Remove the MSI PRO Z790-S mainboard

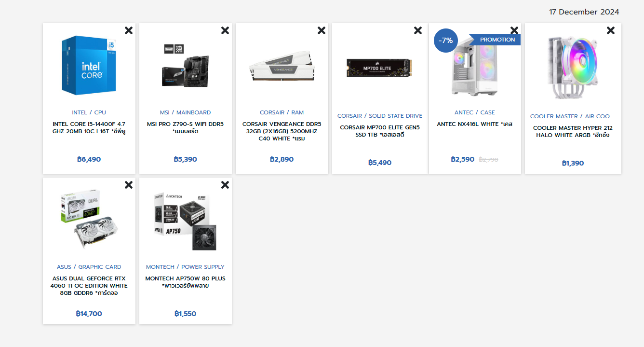[225, 30]
